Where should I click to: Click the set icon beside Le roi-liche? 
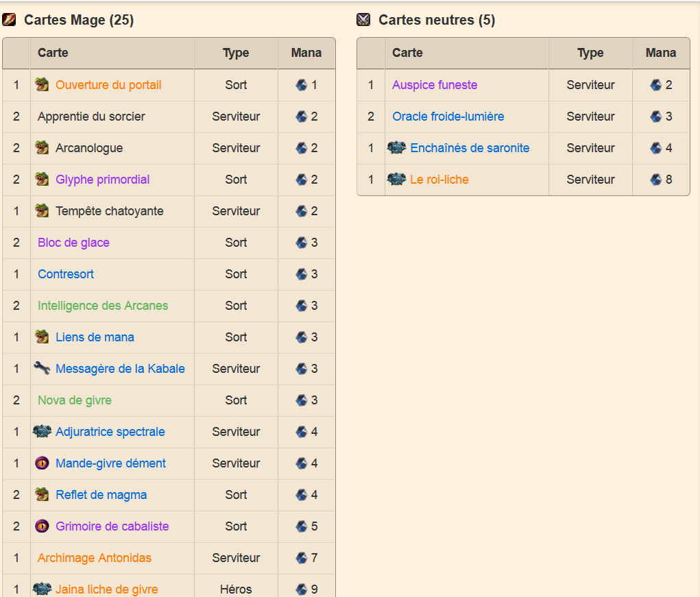396,180
